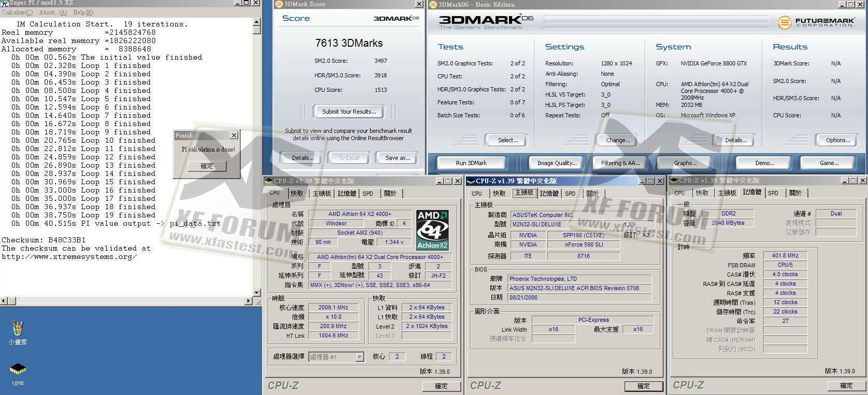Open Filtering & AA button
This screenshot has width=868, height=395.
pyautogui.click(x=621, y=163)
